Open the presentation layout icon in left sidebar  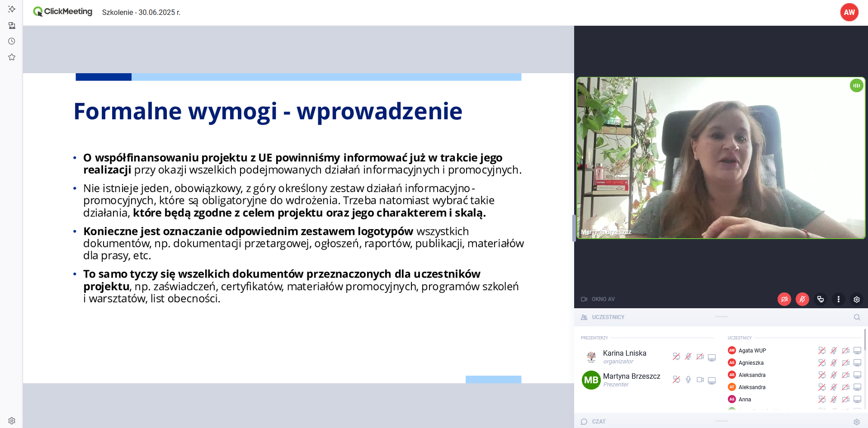coord(12,25)
